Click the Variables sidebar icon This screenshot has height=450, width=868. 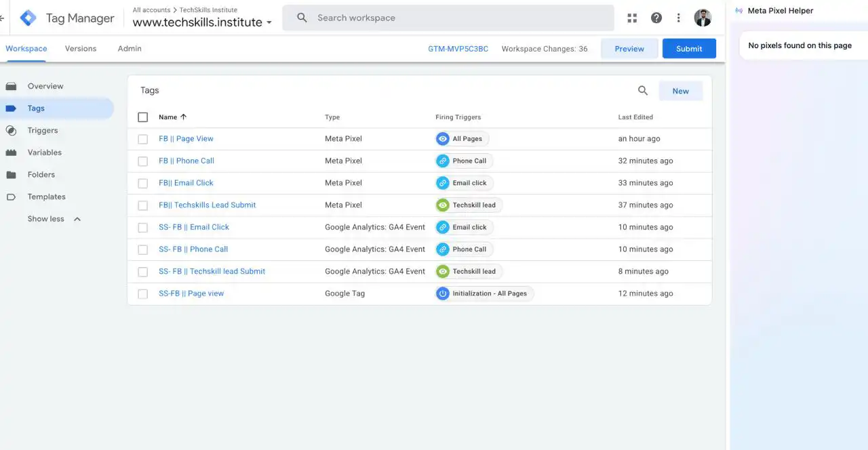(x=11, y=152)
